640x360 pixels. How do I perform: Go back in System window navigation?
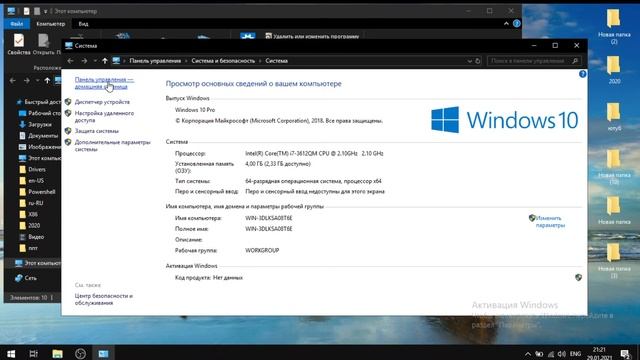point(70,61)
